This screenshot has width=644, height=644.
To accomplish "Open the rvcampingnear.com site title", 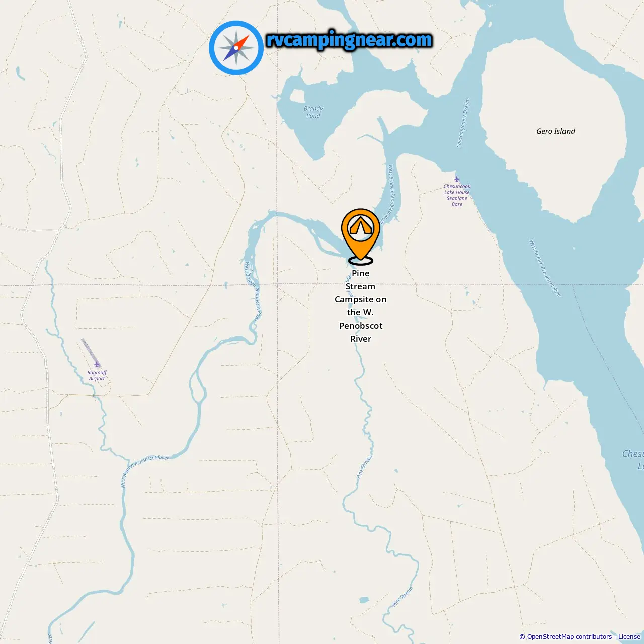I will click(x=349, y=40).
